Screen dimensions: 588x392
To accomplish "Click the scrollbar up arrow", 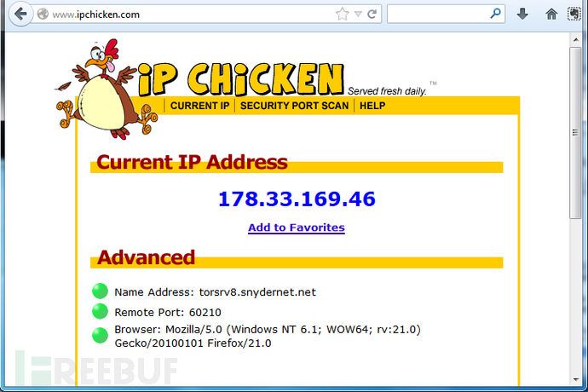I will (576, 38).
